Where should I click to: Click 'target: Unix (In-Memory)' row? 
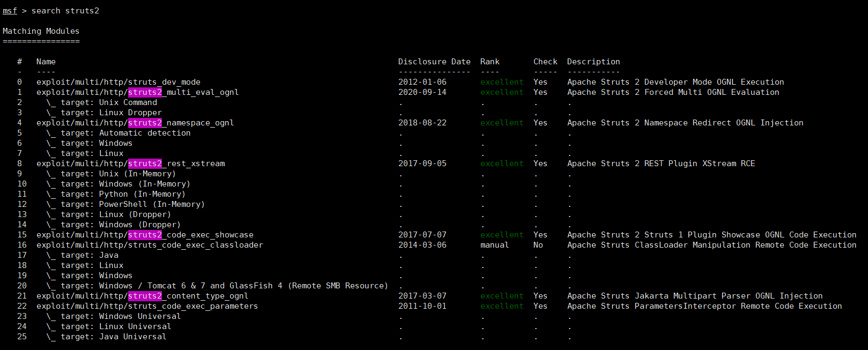pyautogui.click(x=111, y=174)
